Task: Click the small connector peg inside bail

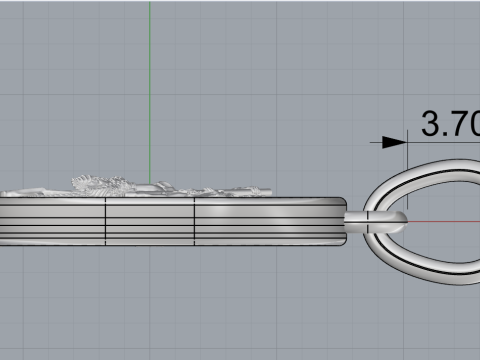Action: (376, 222)
